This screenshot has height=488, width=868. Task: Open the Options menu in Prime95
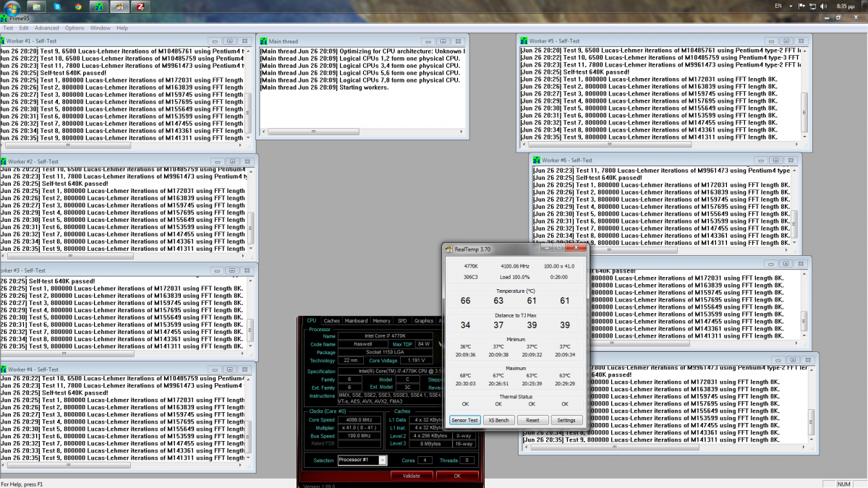click(x=75, y=28)
